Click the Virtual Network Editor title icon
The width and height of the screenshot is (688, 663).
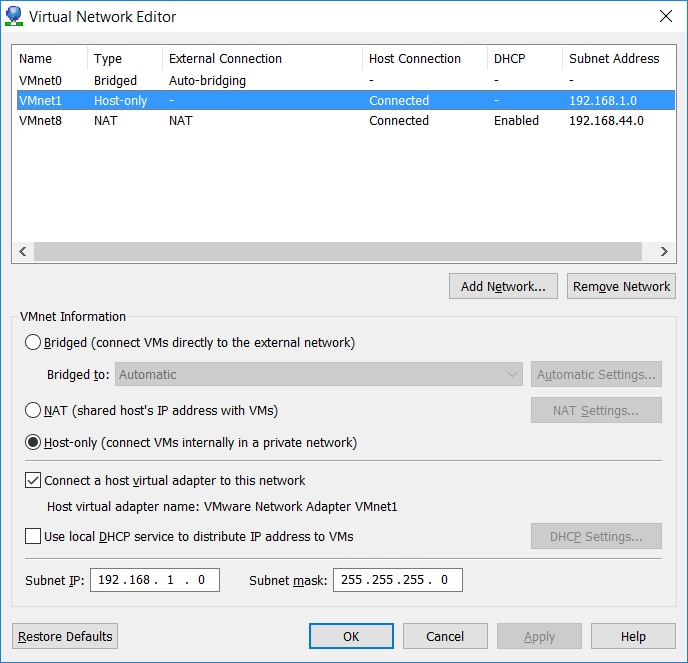14,16
